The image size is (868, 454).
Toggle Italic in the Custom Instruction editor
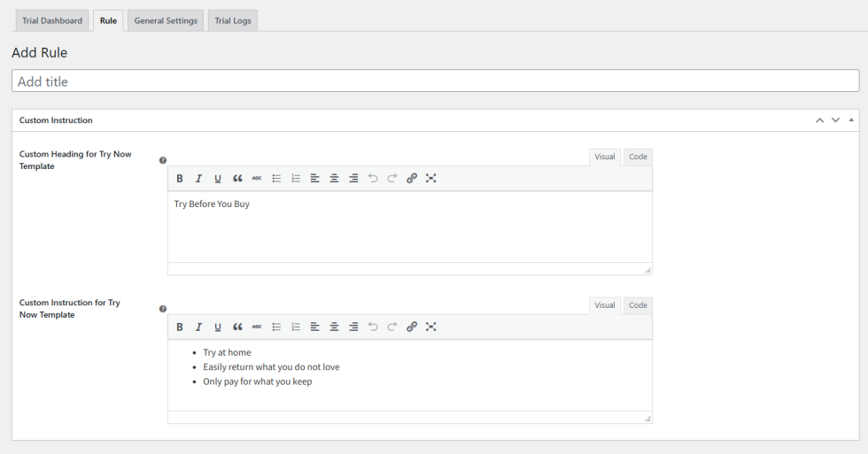coord(198,327)
